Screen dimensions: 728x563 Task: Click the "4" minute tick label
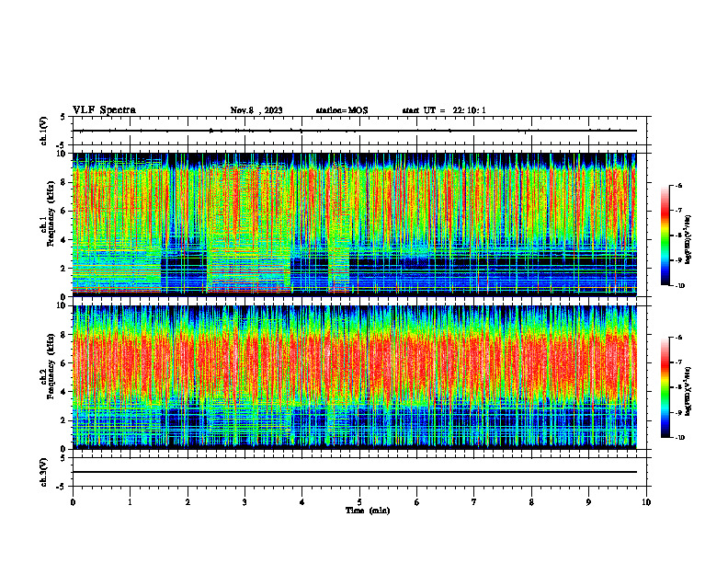pos(302,502)
